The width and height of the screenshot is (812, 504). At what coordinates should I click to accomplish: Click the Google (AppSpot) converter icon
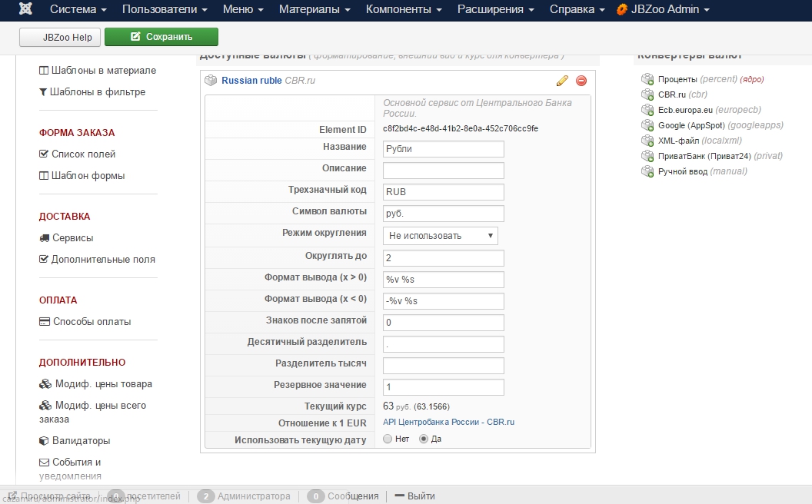pos(647,125)
